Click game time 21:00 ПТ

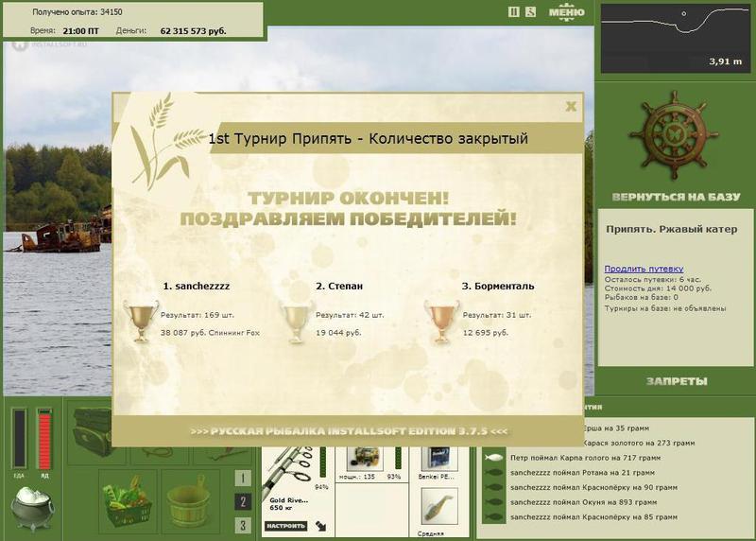click(x=80, y=31)
